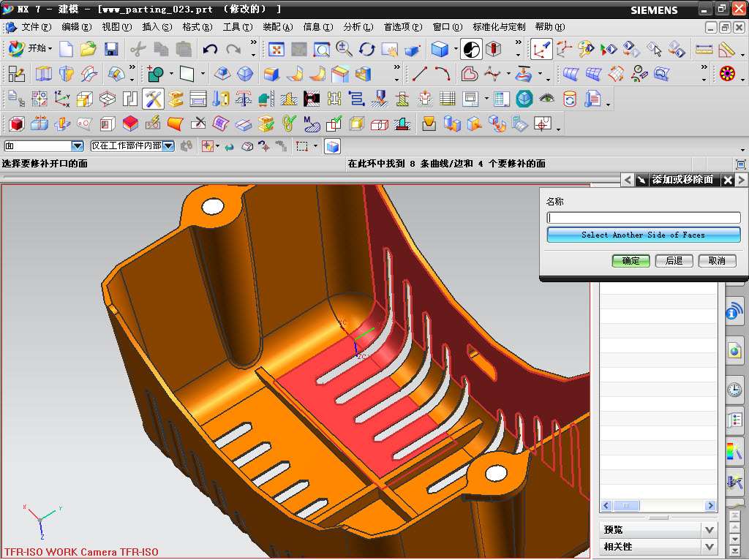Toggle the Mold Tools hammer icon
The height and width of the screenshot is (560, 749).
[153, 99]
